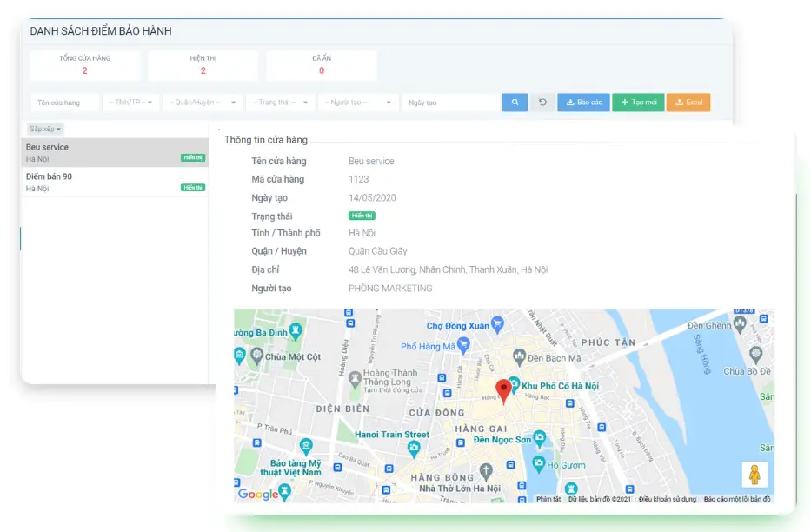Viewport: 811px width, 532px height.
Task: Click the Đền Bạch Mã map marker
Action: tap(519, 356)
